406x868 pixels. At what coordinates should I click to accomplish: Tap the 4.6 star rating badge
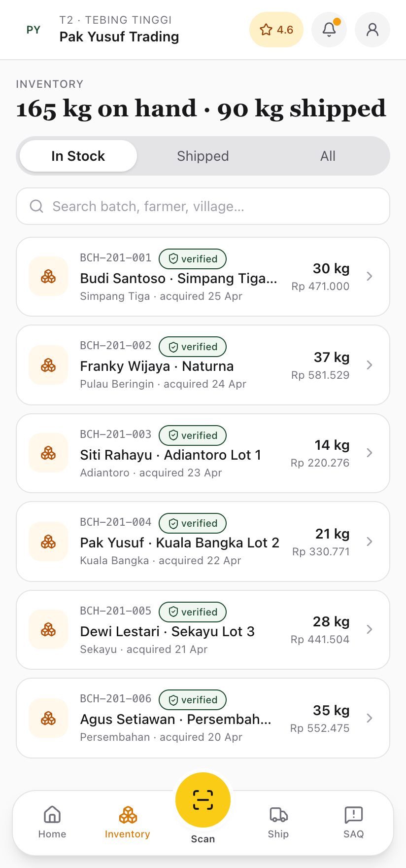coord(276,30)
